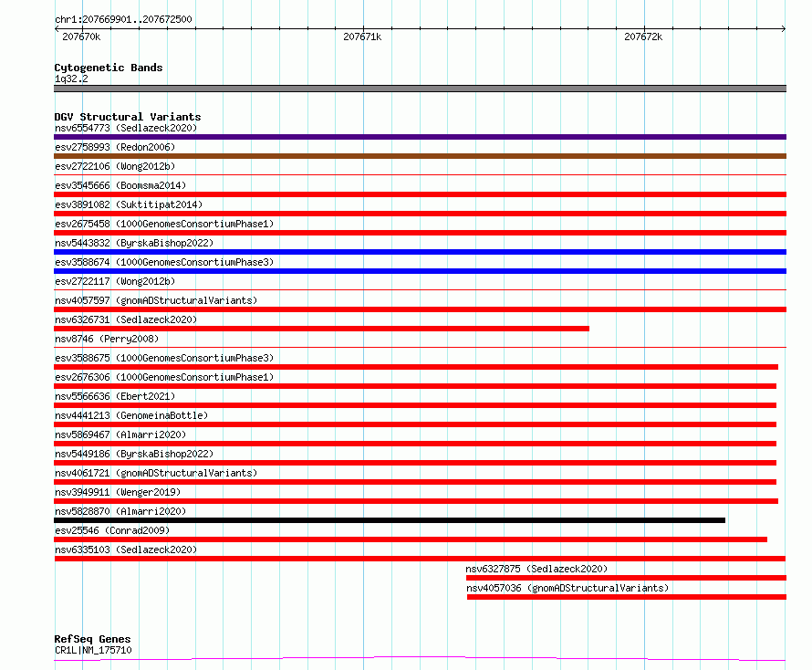The width and height of the screenshot is (812, 670).
Task: Click the nsv5869467 (Almarri2020) label
Action: pyautogui.click(x=120, y=434)
